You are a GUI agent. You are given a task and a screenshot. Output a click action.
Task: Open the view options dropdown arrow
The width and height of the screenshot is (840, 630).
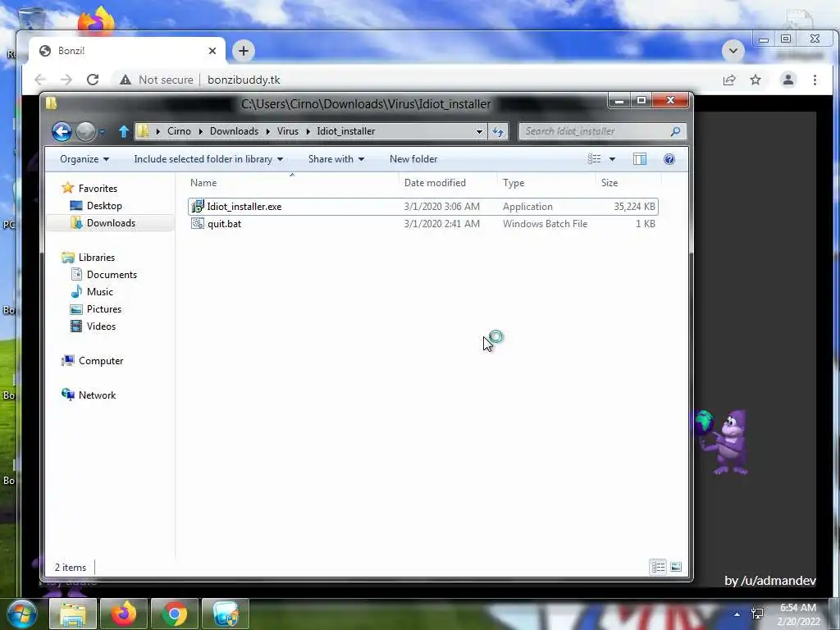pos(612,159)
